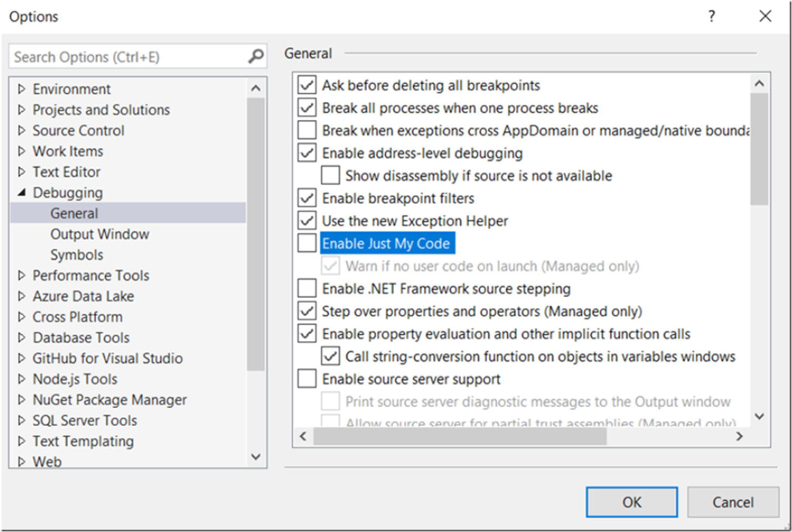This screenshot has width=792, height=532.
Task: Toggle Call string-conversion function checkbox
Action: 330,356
